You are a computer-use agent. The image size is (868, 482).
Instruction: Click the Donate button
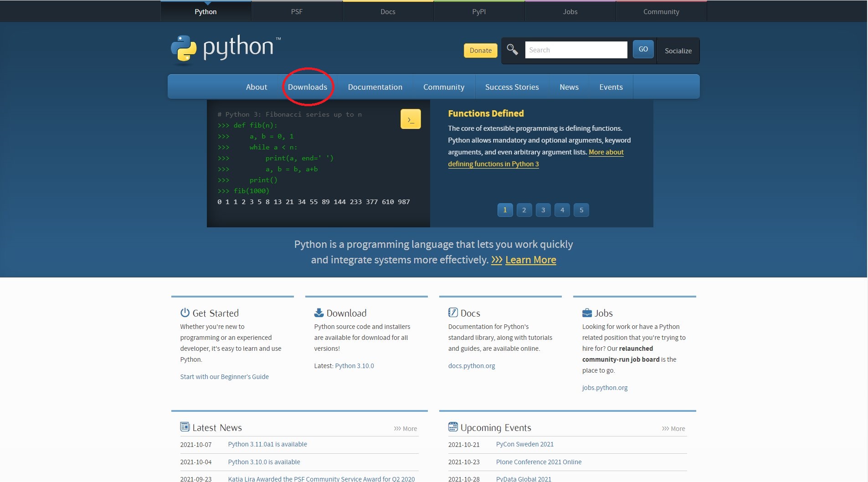480,50
